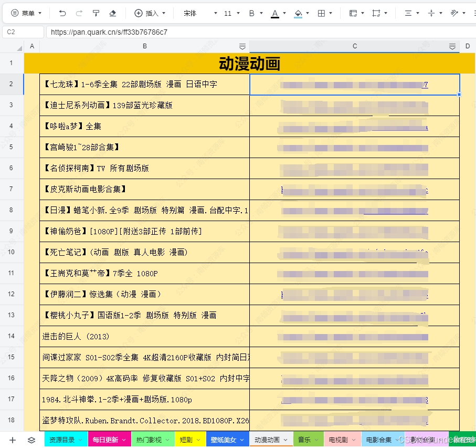Expand the 壁纸美女 tab dropdown arrow
476x448 pixels.
point(242,440)
